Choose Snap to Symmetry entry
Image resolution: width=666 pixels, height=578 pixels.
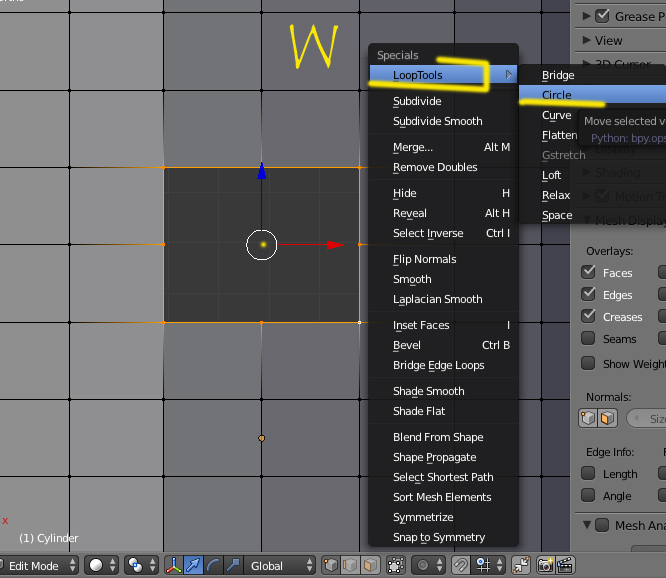tap(443, 537)
